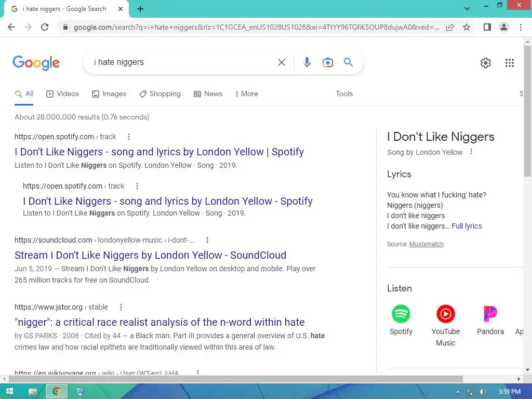Click the vertical page scrollbar
The image size is (532, 399).
[527, 111]
